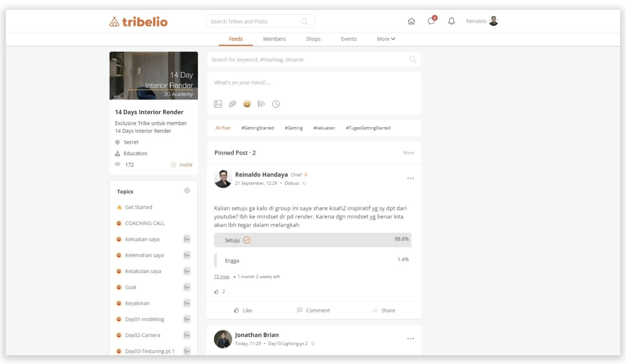Open Jonathan Brian's profile name

pos(257,335)
